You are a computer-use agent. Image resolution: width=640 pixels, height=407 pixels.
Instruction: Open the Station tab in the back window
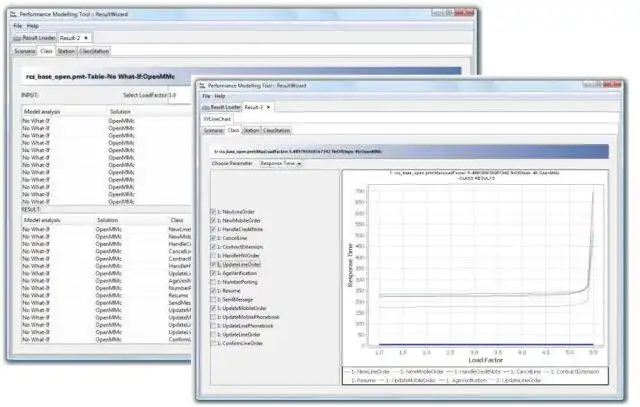(66, 51)
